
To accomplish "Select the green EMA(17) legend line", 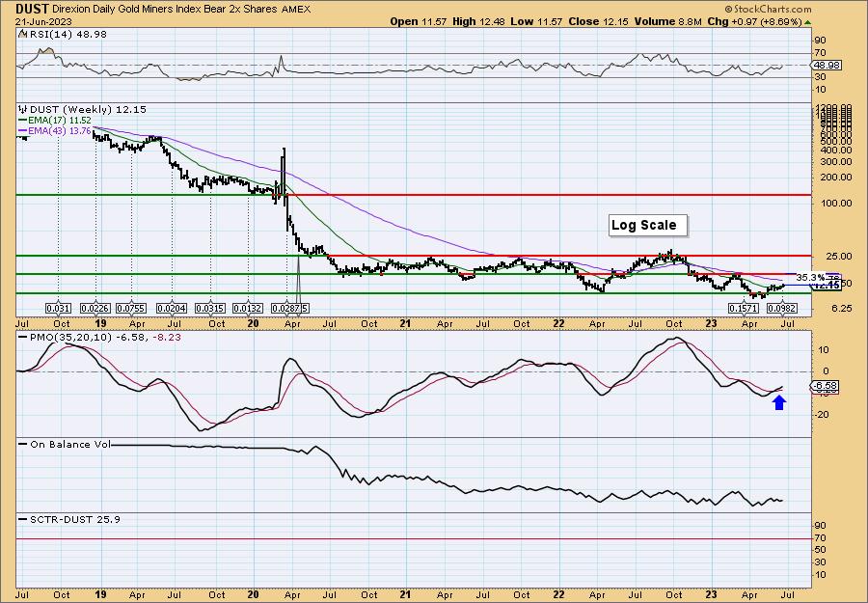I will coord(23,121).
